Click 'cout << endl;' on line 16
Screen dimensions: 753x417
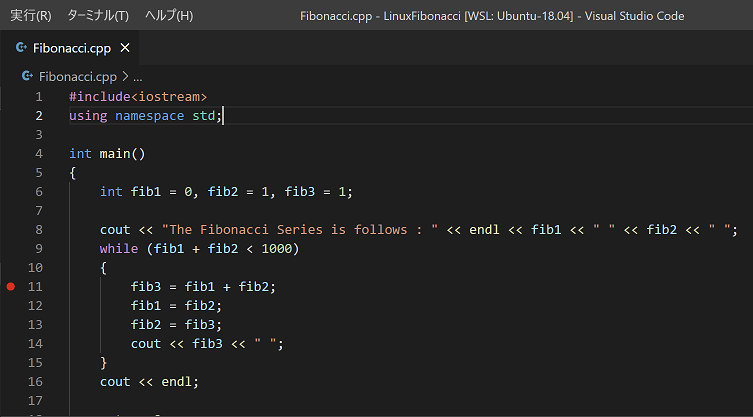[149, 381]
